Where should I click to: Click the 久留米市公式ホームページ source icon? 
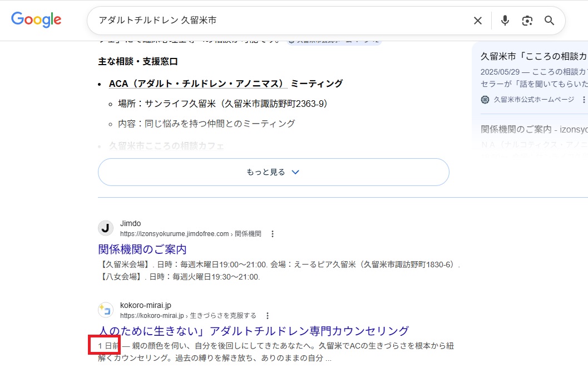tap(485, 100)
